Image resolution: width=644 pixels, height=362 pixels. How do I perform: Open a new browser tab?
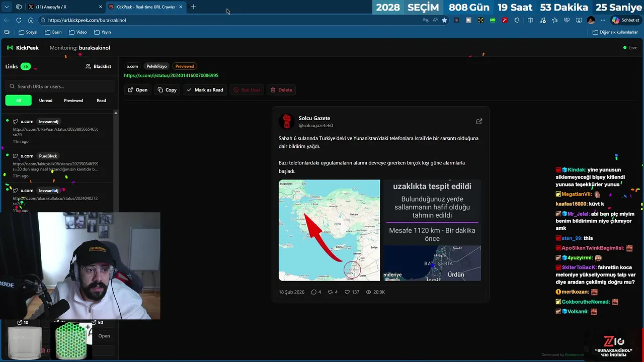pos(193,7)
